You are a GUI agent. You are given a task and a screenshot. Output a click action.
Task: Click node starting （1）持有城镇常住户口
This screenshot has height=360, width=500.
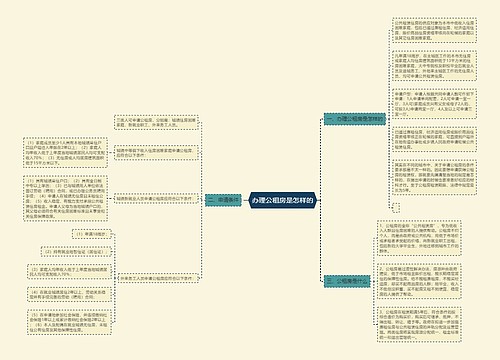click(65, 198)
